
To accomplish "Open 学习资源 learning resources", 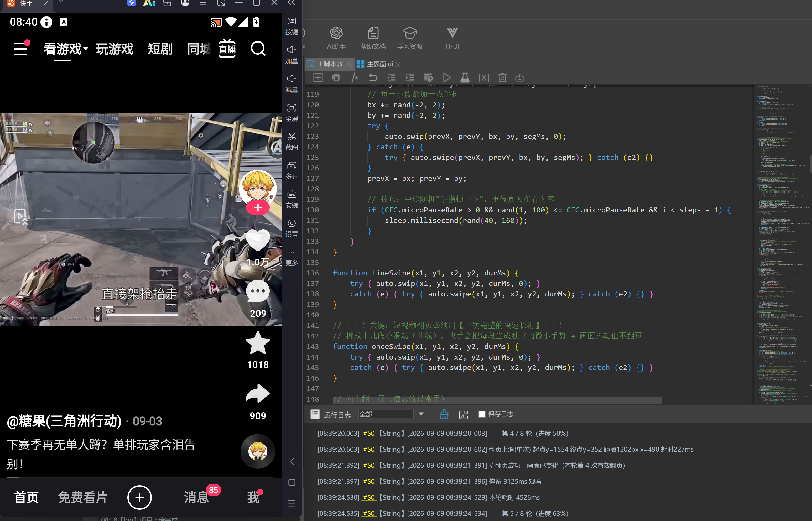I will (x=410, y=38).
